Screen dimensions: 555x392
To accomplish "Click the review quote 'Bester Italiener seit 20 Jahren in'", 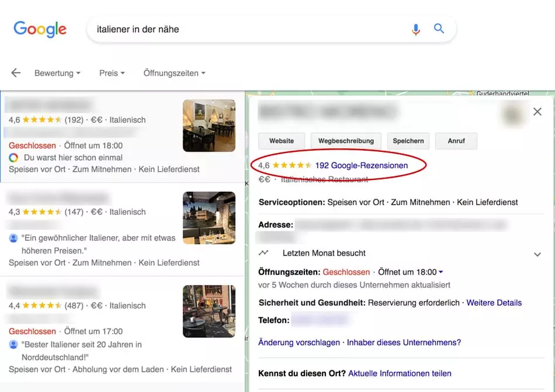I will click(x=82, y=345).
